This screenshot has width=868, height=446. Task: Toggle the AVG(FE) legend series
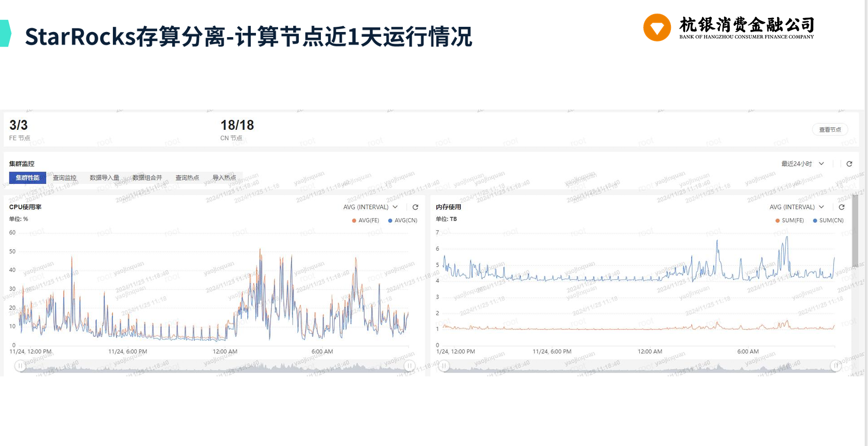click(x=366, y=220)
